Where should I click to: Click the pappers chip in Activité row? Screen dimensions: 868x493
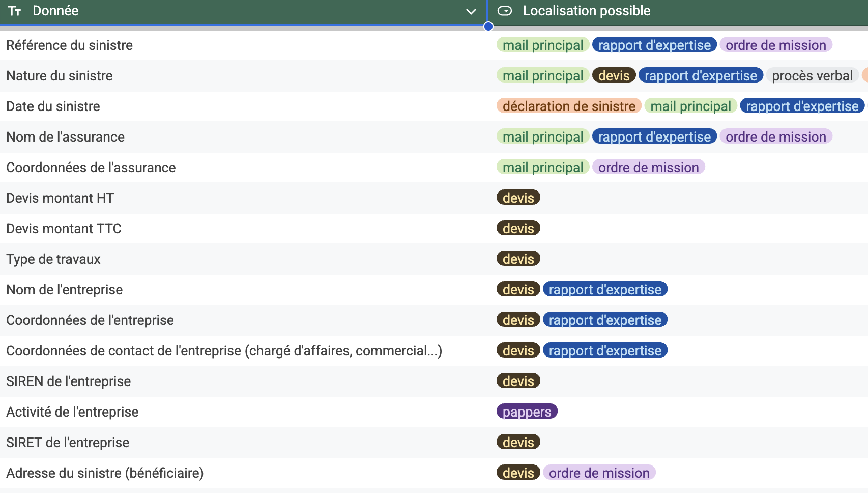pos(527,412)
